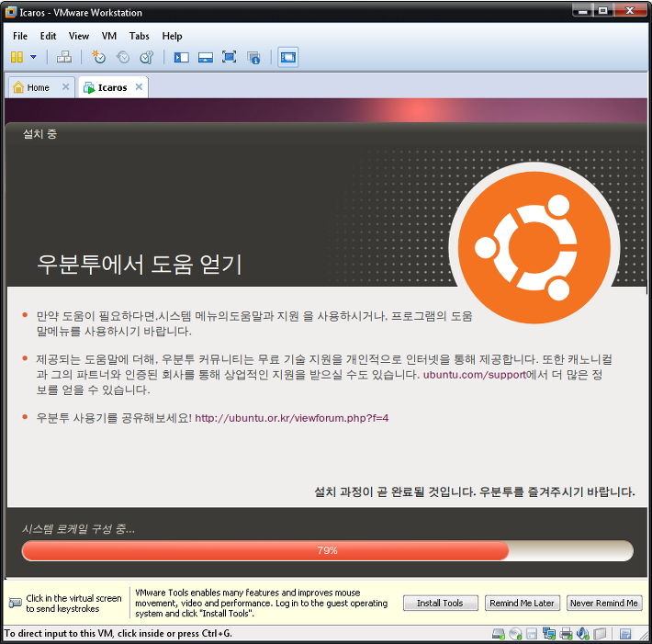Open the Edit menu
The height and width of the screenshot is (644, 652).
click(x=49, y=36)
